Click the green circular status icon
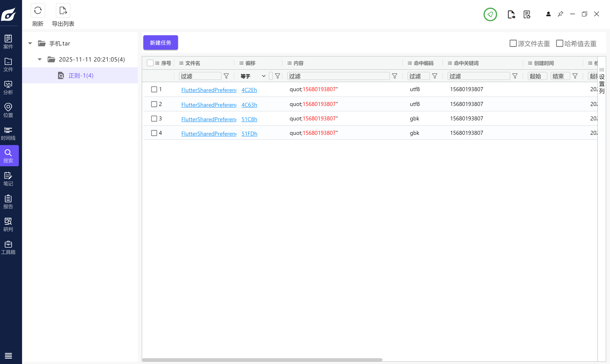The image size is (610, 364). pos(490,14)
